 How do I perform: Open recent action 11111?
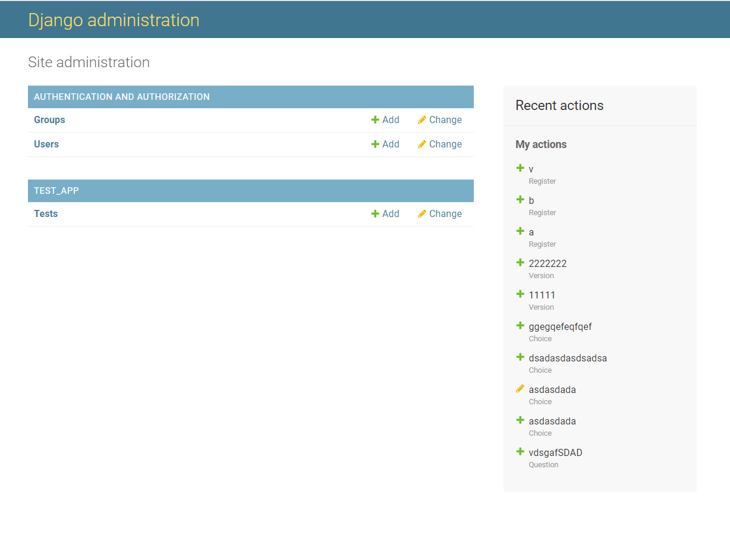pyautogui.click(x=542, y=295)
